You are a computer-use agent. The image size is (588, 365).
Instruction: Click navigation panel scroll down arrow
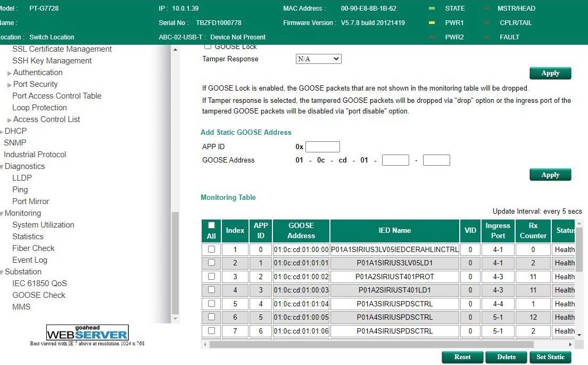pyautogui.click(x=175, y=319)
